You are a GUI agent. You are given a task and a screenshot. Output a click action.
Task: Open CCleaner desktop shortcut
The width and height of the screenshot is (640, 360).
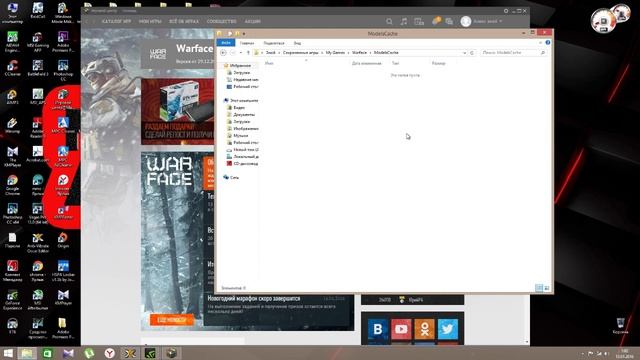click(12, 68)
